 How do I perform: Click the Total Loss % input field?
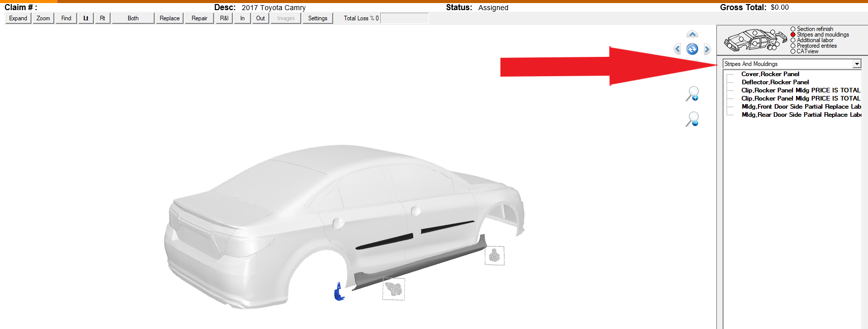pyautogui.click(x=404, y=18)
